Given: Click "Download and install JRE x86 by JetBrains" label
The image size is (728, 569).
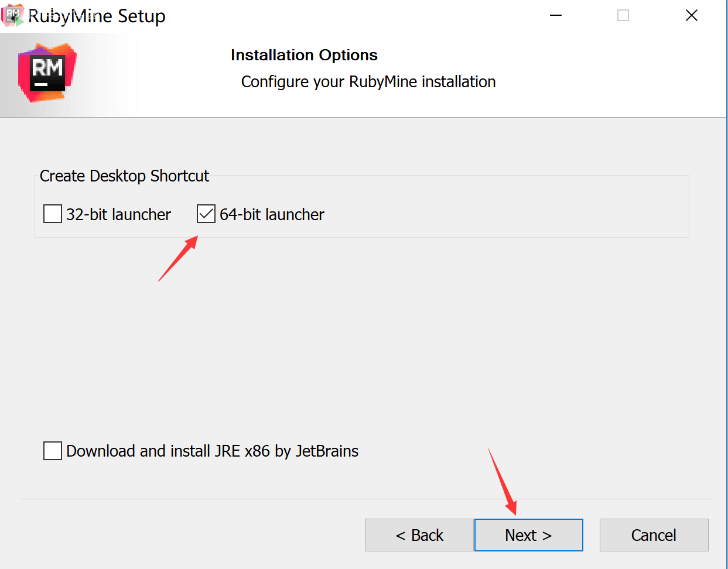Looking at the screenshot, I should coord(212,451).
